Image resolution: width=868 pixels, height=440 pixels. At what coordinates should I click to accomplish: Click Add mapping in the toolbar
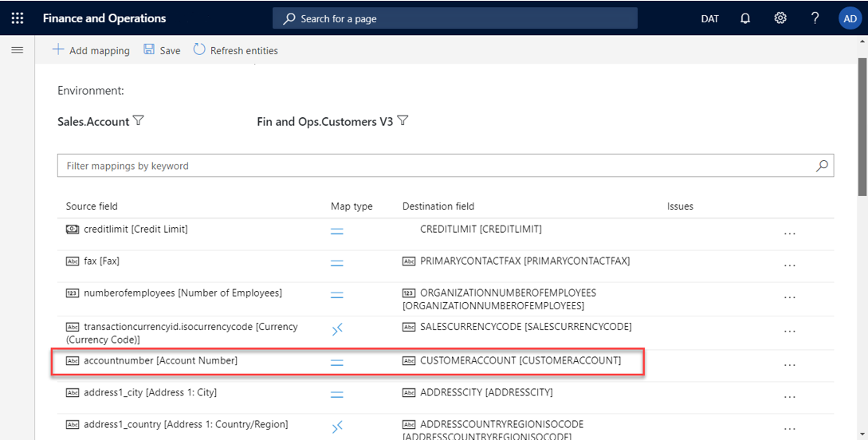pos(91,50)
